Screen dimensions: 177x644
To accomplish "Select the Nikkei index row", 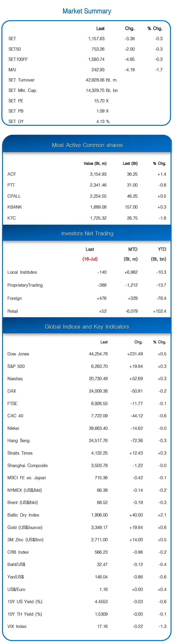I will point(87,428).
